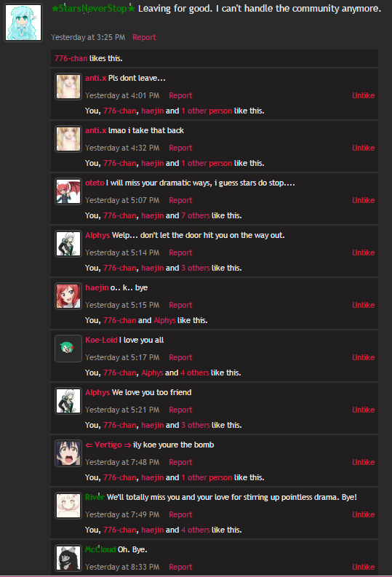Screen dimensions: 392x577
Task: Click Vertigo's shocked-face avatar
Action: coord(68,453)
